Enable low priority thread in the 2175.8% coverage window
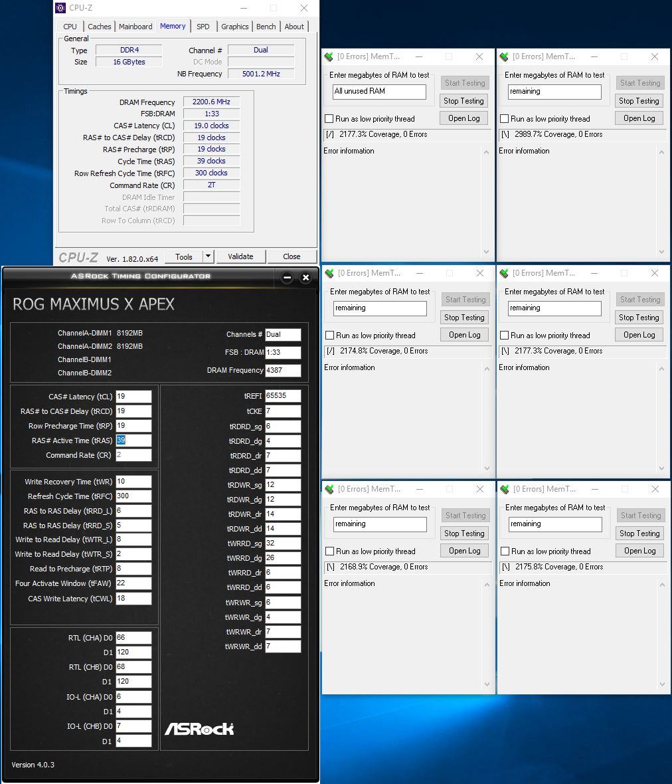 (505, 551)
